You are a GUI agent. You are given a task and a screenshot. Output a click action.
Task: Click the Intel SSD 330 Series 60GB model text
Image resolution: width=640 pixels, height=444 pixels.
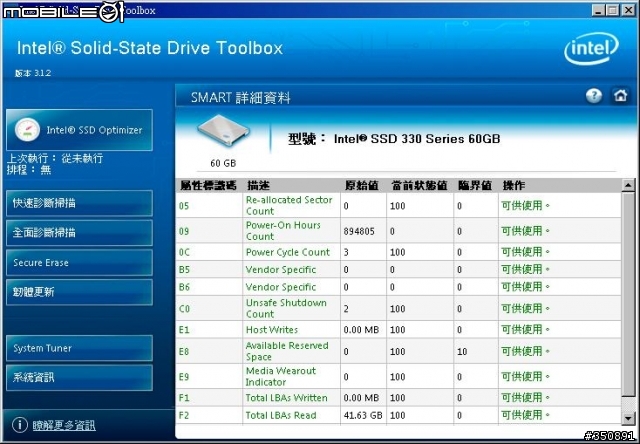click(417, 139)
